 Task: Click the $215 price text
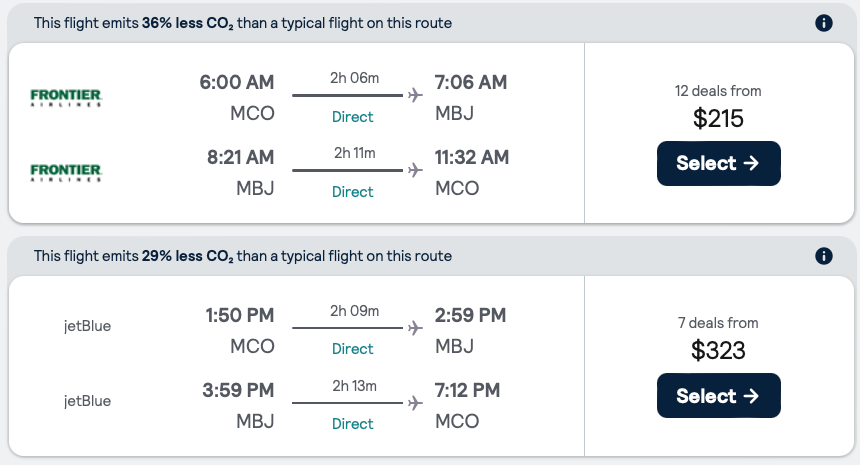pos(718,119)
